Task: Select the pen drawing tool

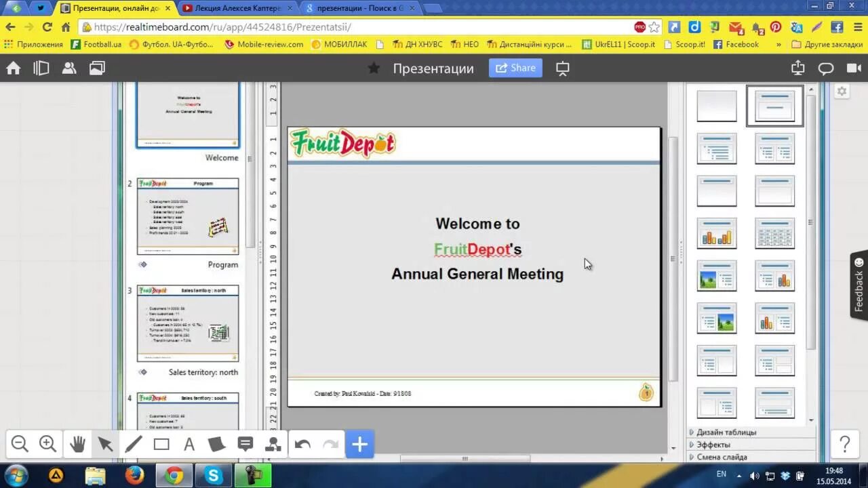Action: pyautogui.click(x=134, y=445)
